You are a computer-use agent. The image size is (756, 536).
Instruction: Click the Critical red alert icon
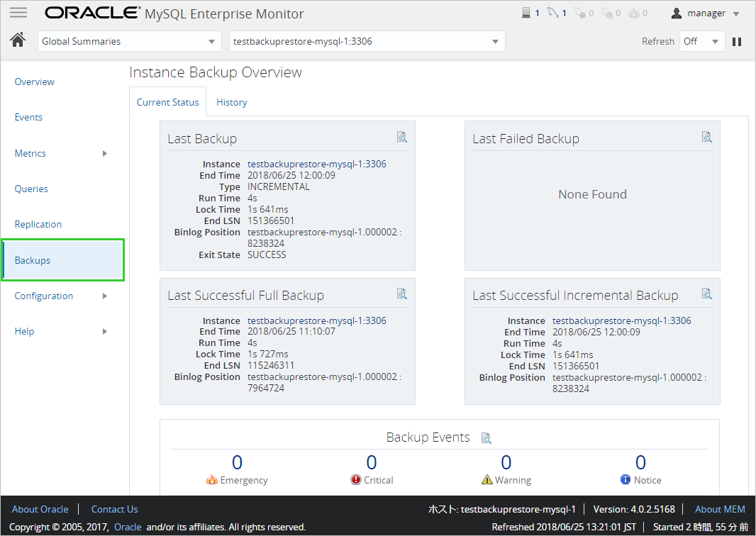coord(356,479)
